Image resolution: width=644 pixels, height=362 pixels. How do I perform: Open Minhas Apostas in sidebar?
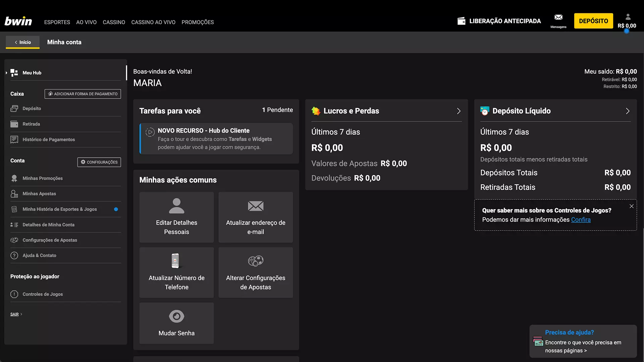(39, 194)
